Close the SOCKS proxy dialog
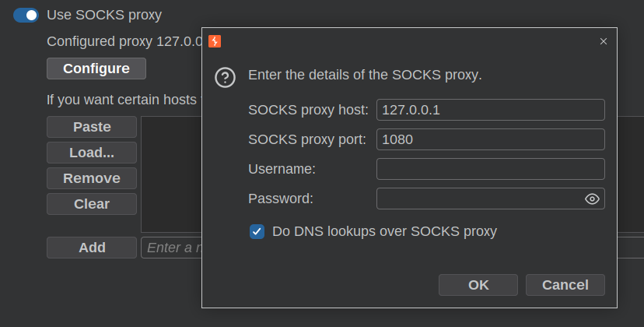644x327 pixels. pos(604,41)
